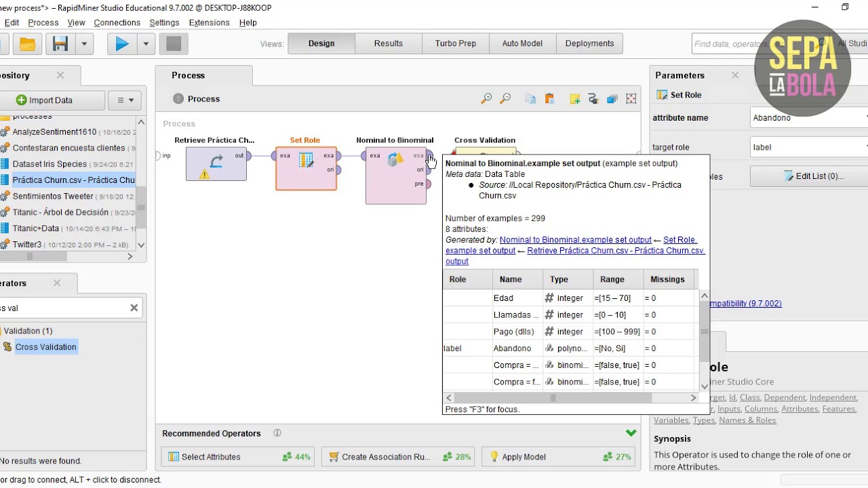Stop the process with the gray square button

click(x=174, y=44)
